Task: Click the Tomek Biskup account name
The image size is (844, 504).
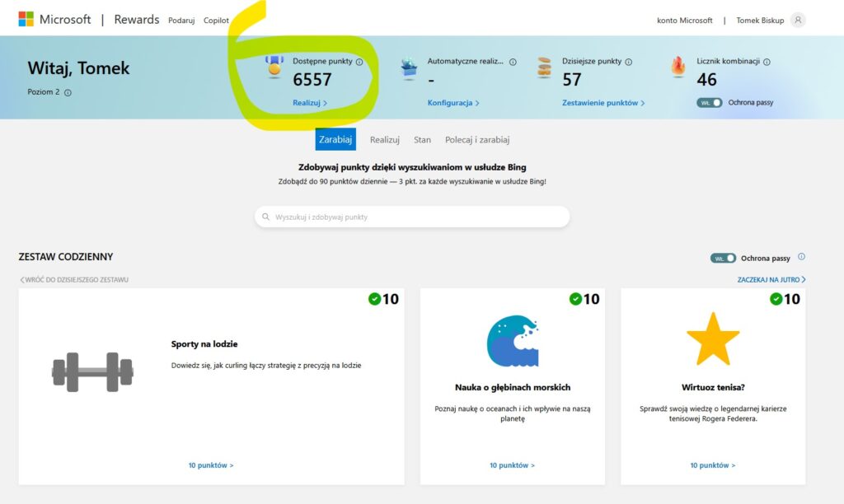Action: pos(760,21)
